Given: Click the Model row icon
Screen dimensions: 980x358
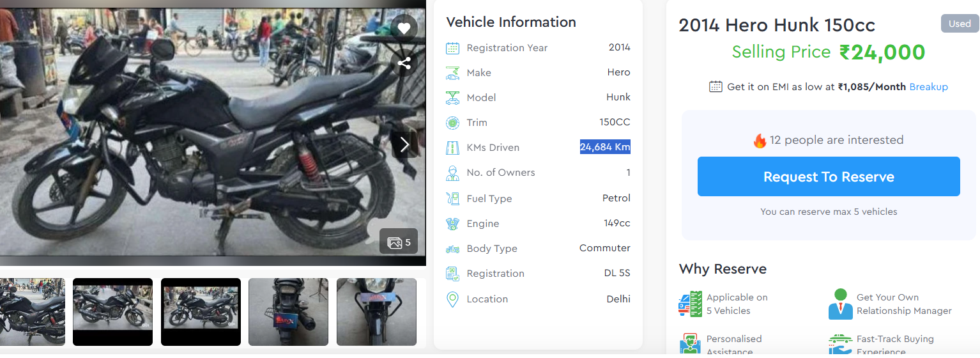Looking at the screenshot, I should (x=452, y=98).
